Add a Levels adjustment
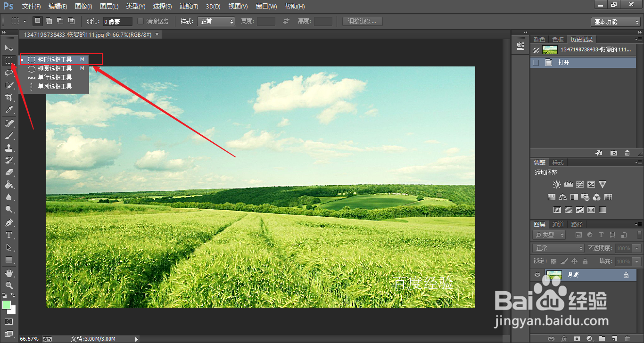The image size is (644, 343). click(568, 185)
